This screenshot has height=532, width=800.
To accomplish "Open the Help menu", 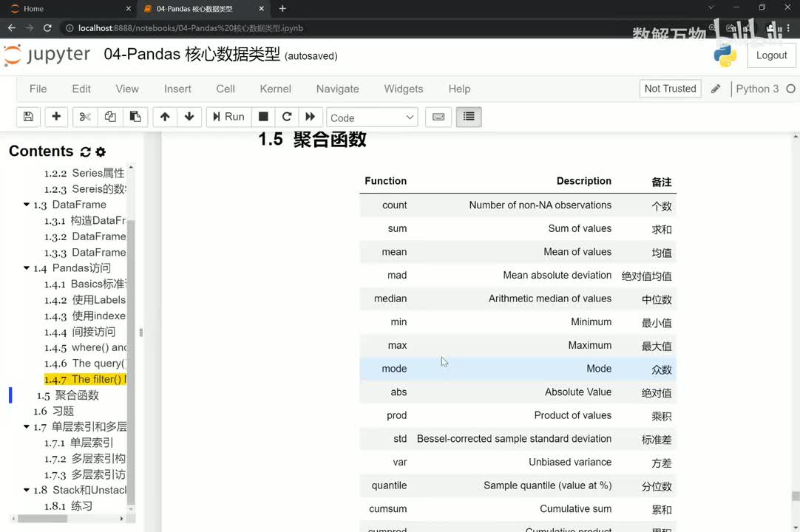I will (x=459, y=89).
